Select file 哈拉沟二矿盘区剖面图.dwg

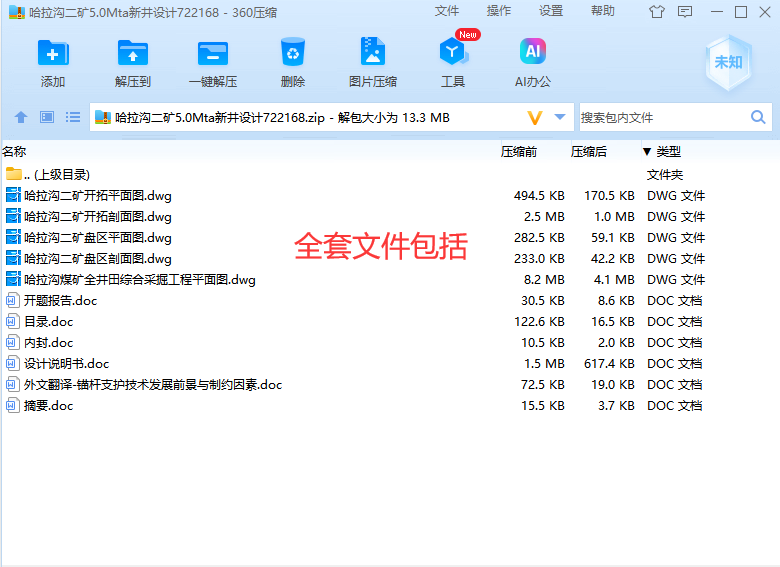390,259
